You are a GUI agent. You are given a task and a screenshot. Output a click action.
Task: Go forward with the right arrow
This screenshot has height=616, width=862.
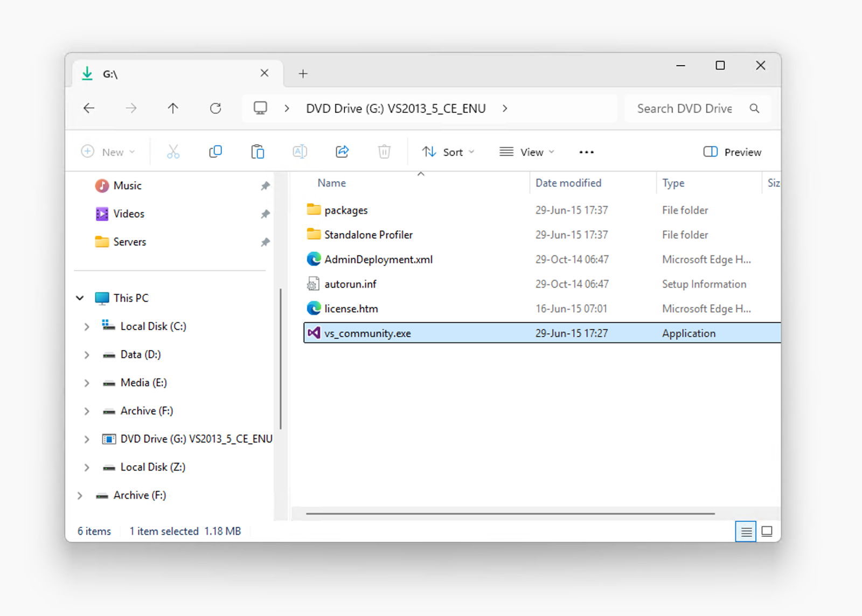pyautogui.click(x=131, y=108)
